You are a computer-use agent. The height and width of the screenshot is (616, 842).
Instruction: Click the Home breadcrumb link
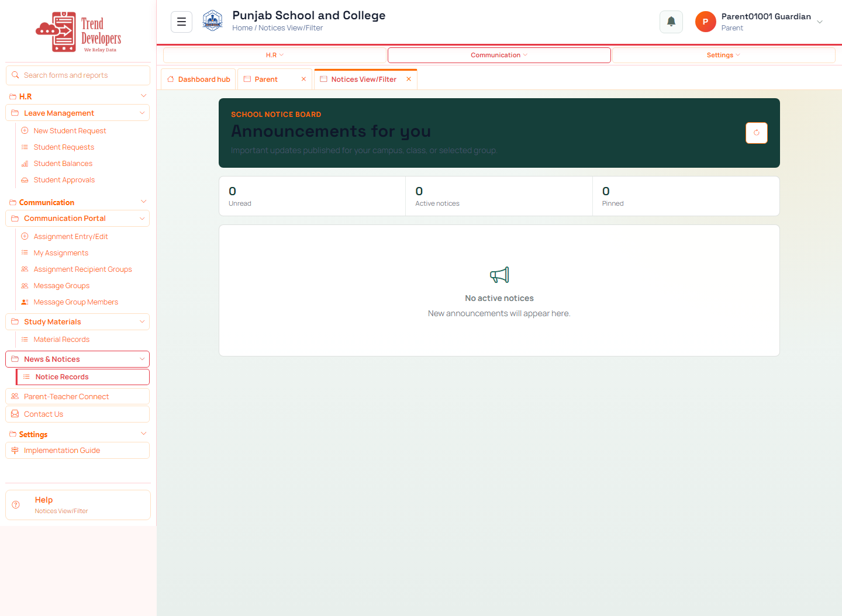pyautogui.click(x=242, y=27)
